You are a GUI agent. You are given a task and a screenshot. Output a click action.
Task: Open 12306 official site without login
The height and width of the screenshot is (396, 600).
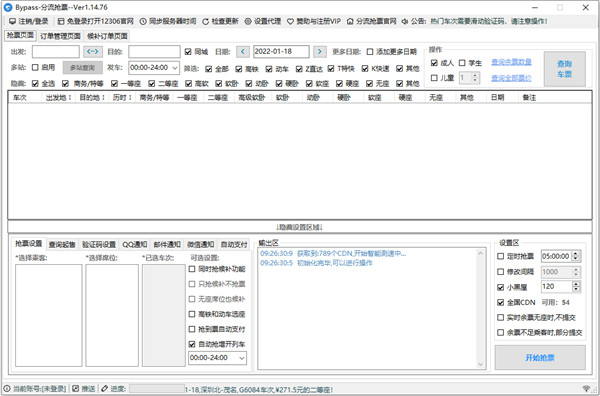pos(95,21)
